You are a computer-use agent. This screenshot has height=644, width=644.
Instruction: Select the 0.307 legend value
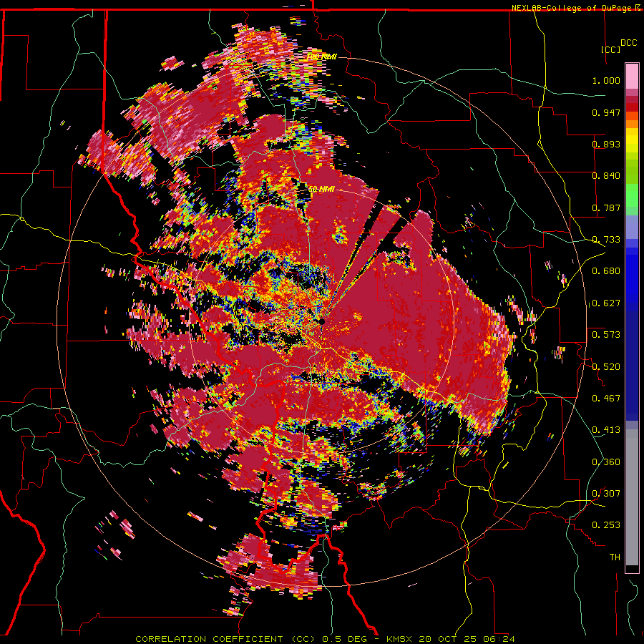pyautogui.click(x=606, y=494)
